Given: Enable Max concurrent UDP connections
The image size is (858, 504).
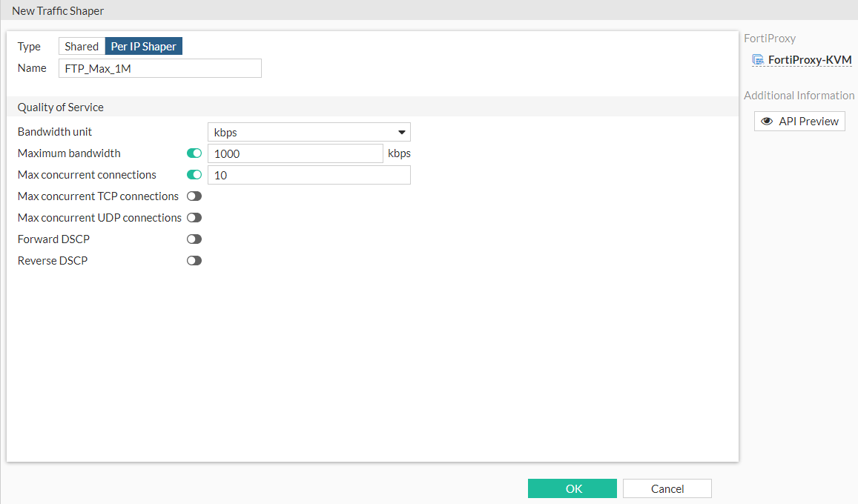Looking at the screenshot, I should tap(194, 217).
